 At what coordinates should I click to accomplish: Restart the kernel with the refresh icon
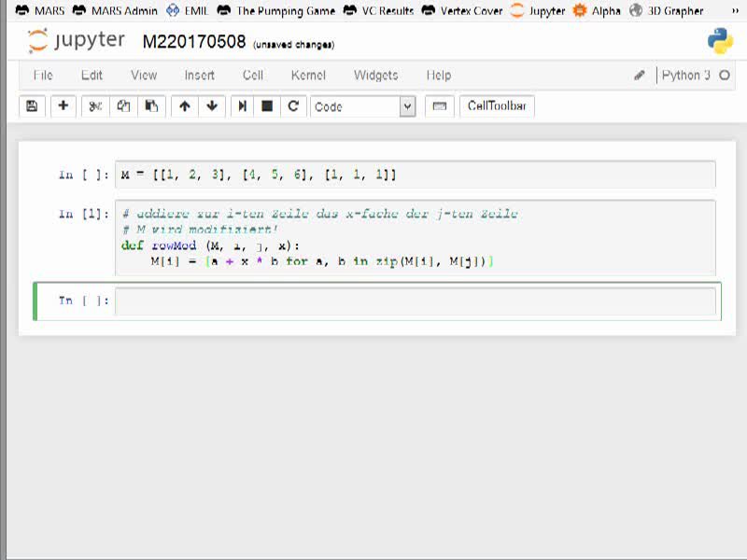point(293,106)
